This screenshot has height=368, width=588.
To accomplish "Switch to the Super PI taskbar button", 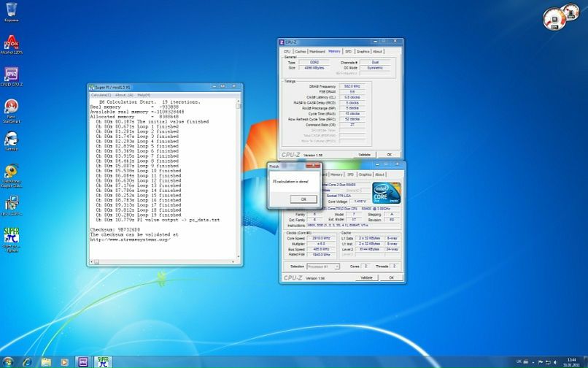I will [104, 361].
